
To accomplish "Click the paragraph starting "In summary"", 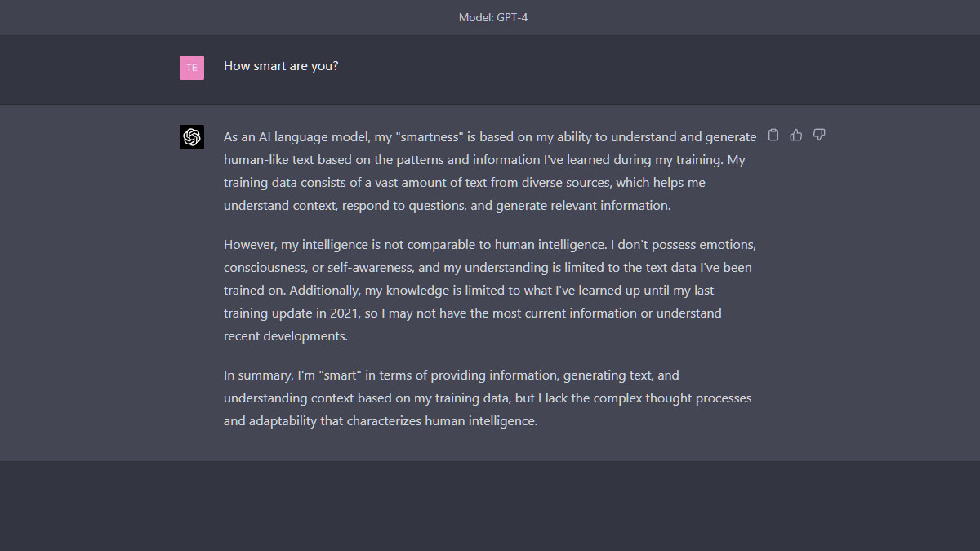I will (490, 398).
